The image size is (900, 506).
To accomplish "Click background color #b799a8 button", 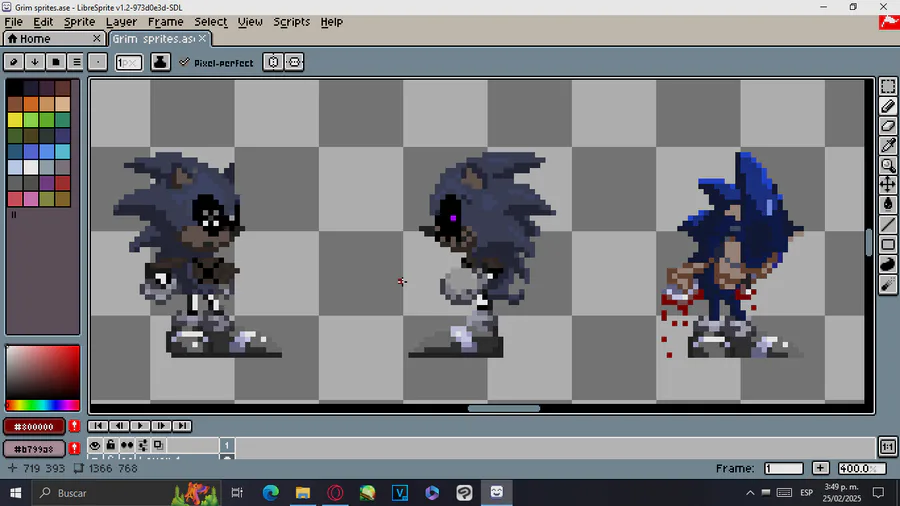I will click(x=34, y=449).
